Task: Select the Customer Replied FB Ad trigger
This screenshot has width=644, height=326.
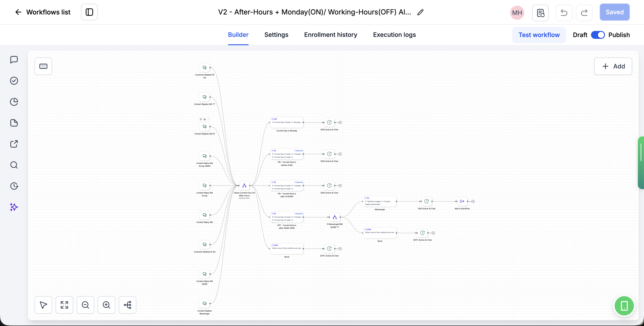Action: click(205, 68)
